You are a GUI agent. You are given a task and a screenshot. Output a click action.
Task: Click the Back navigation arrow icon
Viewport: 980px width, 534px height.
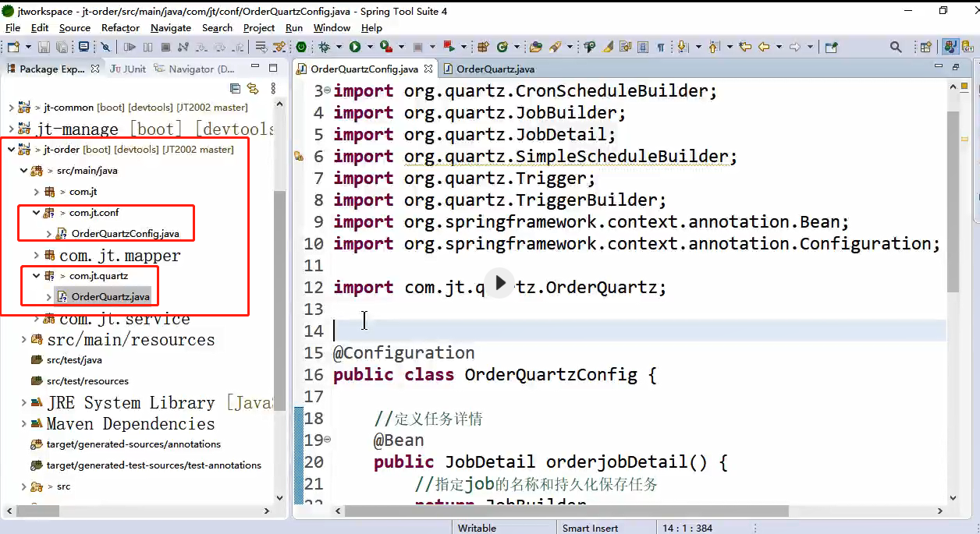tap(764, 47)
